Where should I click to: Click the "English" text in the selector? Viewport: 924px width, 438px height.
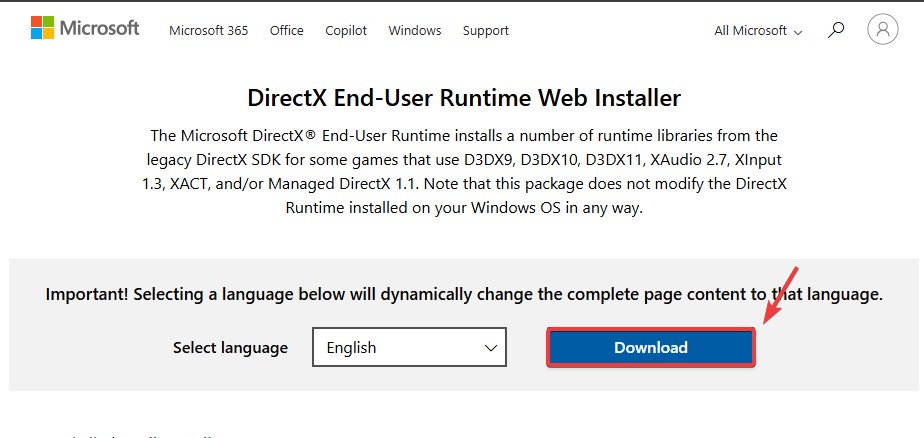351,348
